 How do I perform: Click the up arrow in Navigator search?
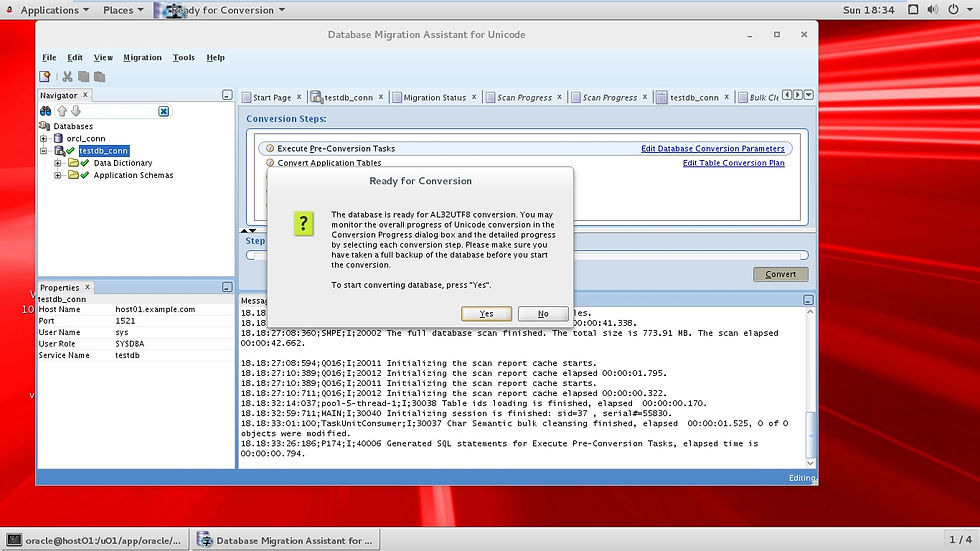point(62,111)
